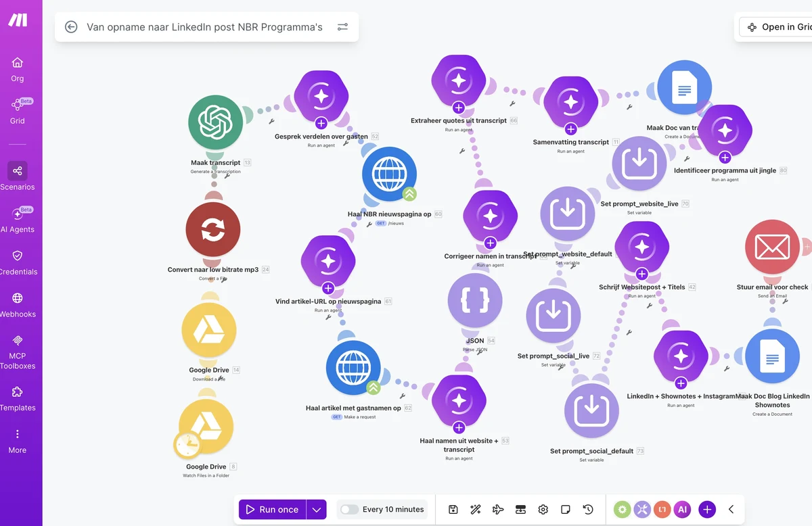Open the Haal NBR nieuwspagina op HTTP module

coord(389,174)
